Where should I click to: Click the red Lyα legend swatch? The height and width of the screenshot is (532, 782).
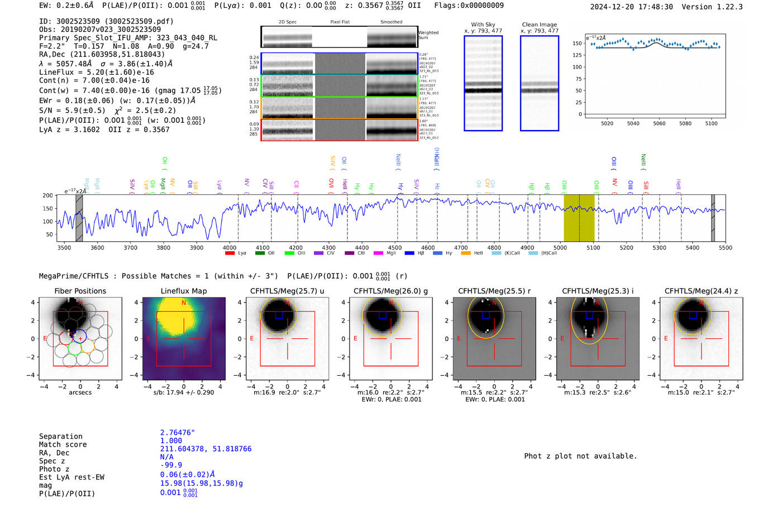click(230, 253)
